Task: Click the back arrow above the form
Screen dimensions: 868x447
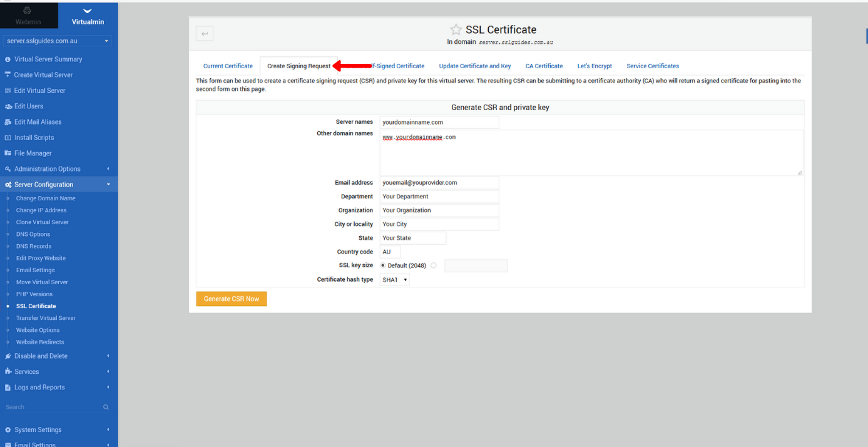Action: point(205,33)
